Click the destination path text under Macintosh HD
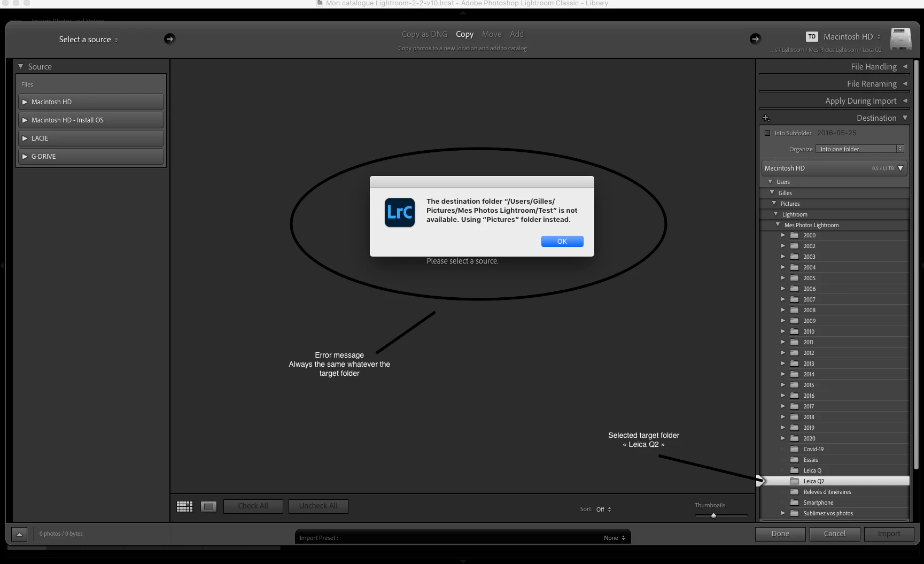This screenshot has height=564, width=924. (826, 50)
